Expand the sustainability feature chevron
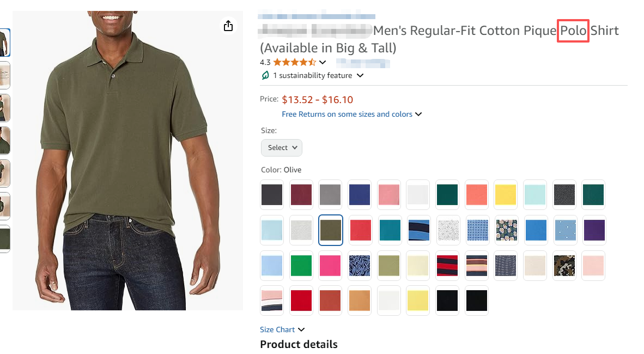 coord(360,75)
